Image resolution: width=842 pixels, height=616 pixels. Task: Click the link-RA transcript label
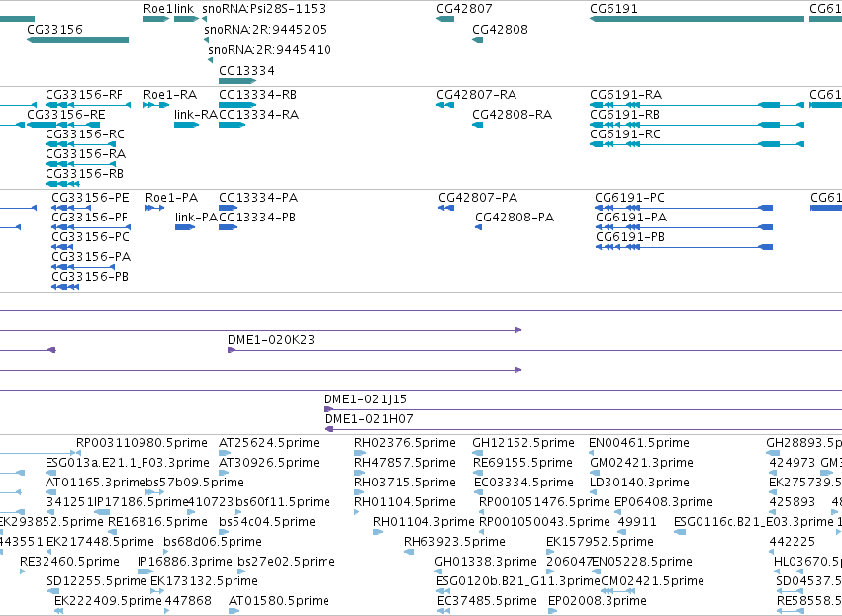(196, 115)
